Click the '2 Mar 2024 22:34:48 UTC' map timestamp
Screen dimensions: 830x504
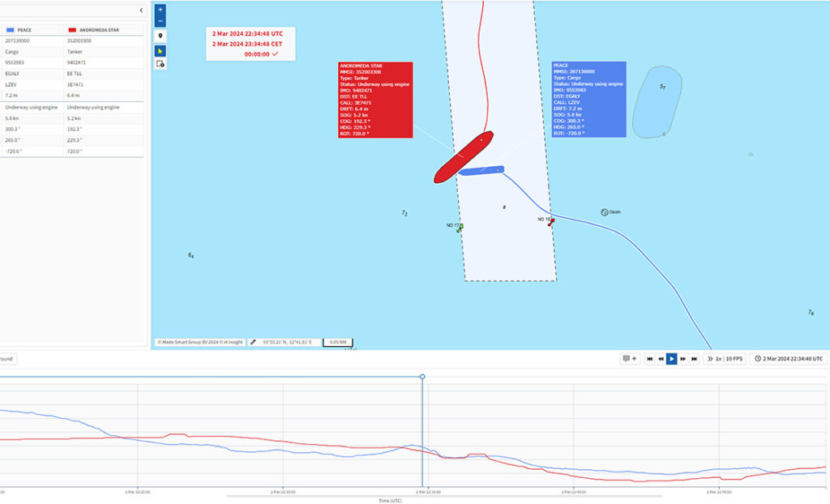coord(247,34)
